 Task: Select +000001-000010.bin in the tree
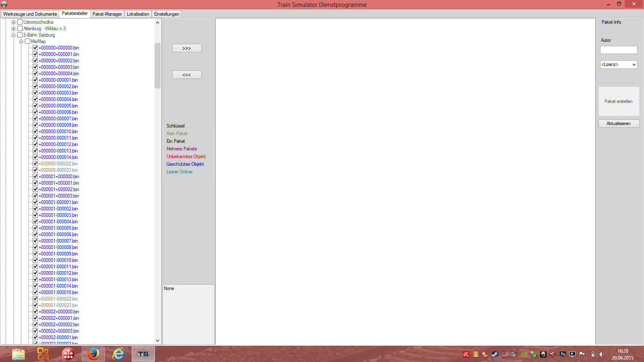[58, 260]
